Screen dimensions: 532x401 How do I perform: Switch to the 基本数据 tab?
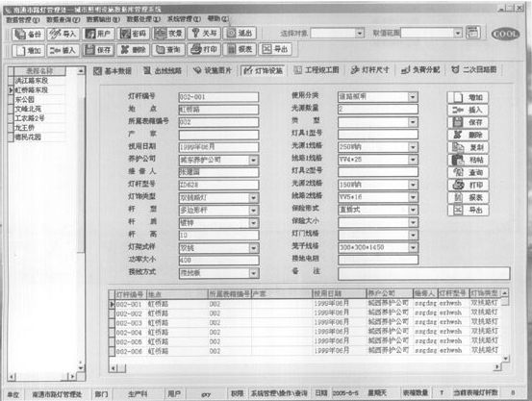pos(113,71)
